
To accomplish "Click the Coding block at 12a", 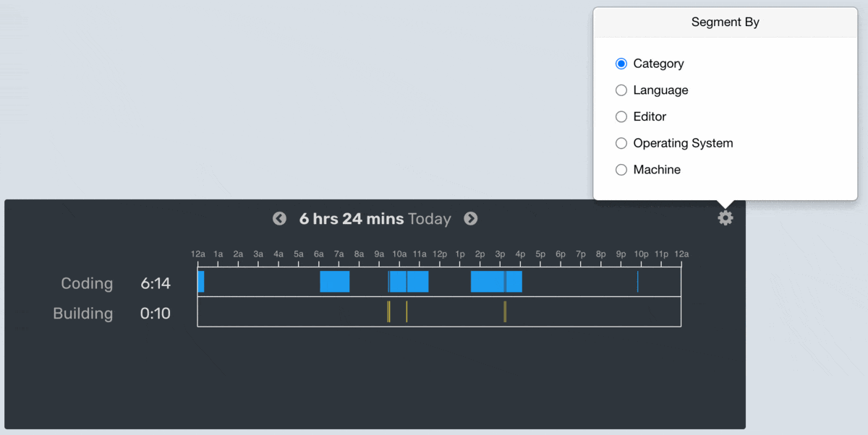I will [x=201, y=282].
